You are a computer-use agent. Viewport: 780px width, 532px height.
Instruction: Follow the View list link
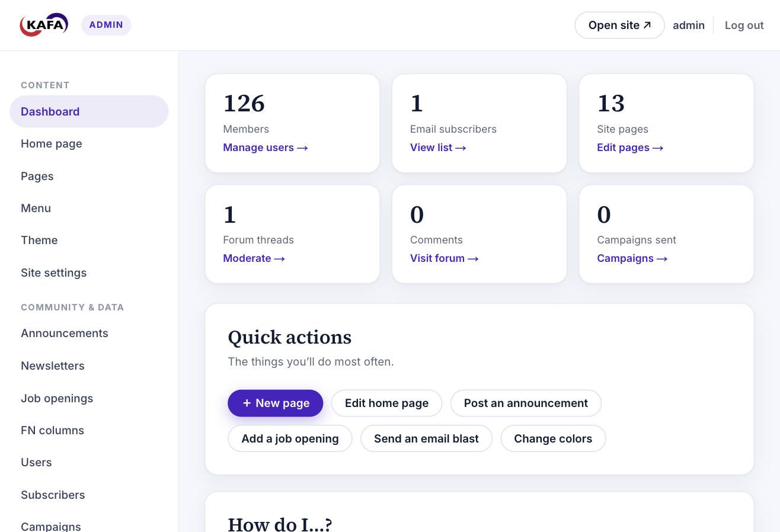tap(438, 148)
